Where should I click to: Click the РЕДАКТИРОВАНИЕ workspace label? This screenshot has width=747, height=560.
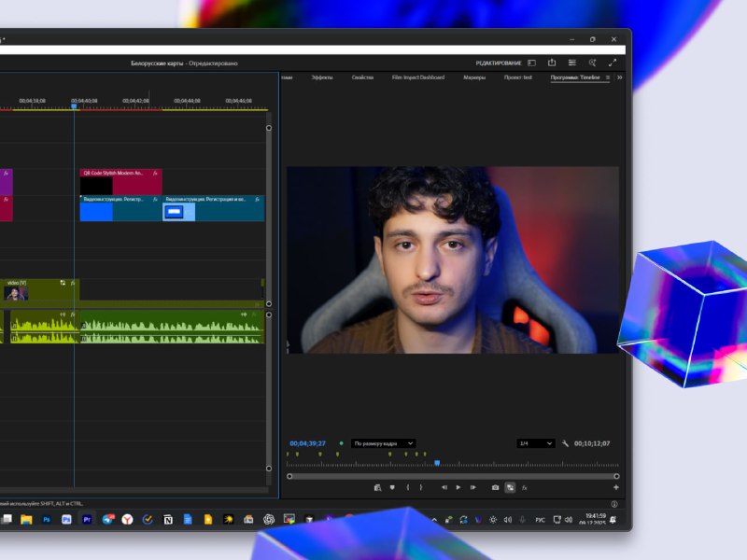coord(499,63)
